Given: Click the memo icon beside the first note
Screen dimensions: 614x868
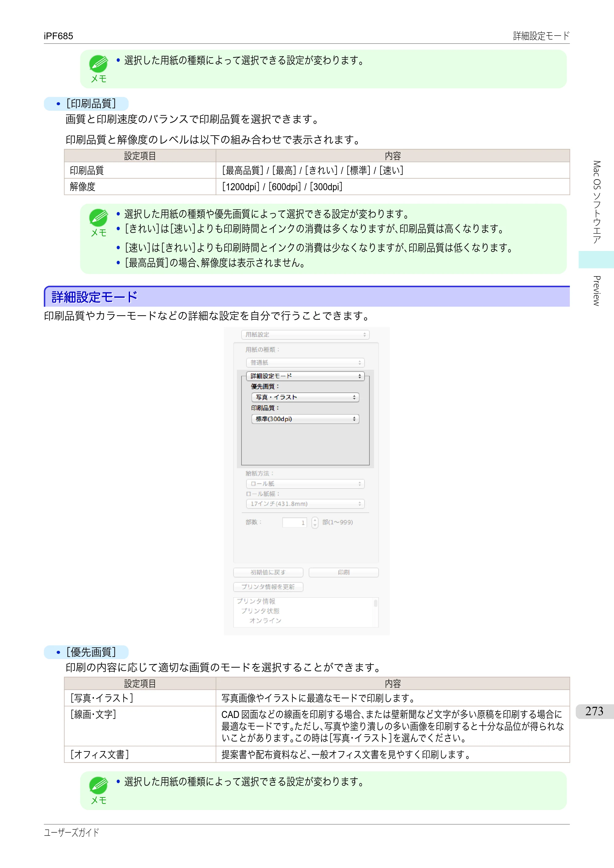Looking at the screenshot, I should [98, 64].
